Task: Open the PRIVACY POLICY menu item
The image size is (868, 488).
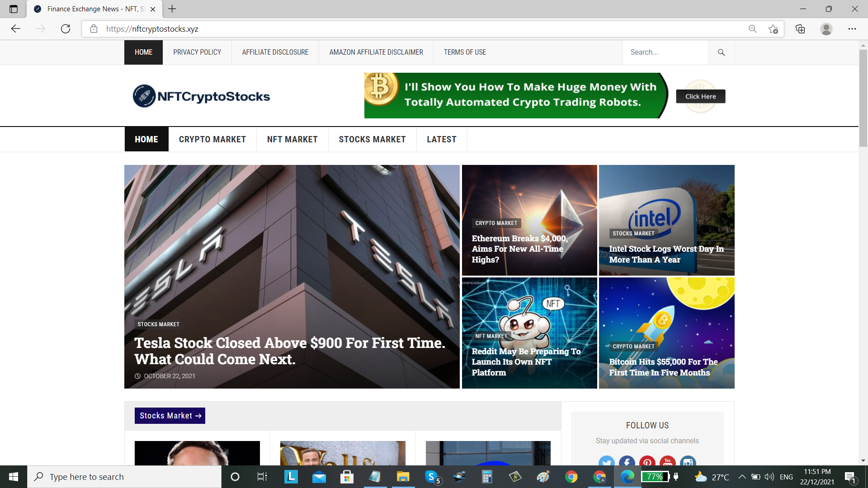Action: [197, 52]
